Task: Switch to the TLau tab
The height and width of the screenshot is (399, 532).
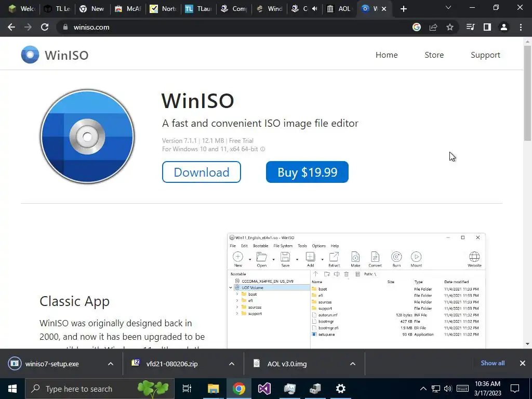Action: click(198, 9)
